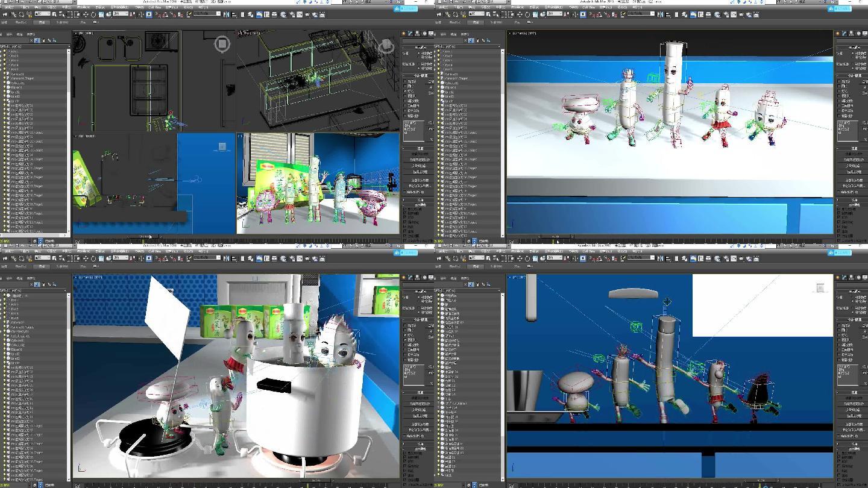Choose Rectangular Selection Region in top-right window
This screenshot has width=868, height=488.
(503, 14)
